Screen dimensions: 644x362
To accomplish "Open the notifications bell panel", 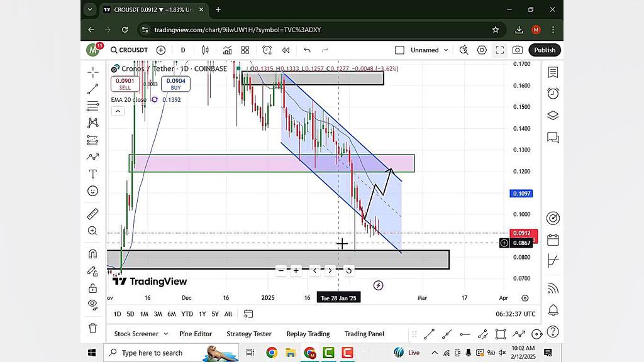I will coord(553,310).
